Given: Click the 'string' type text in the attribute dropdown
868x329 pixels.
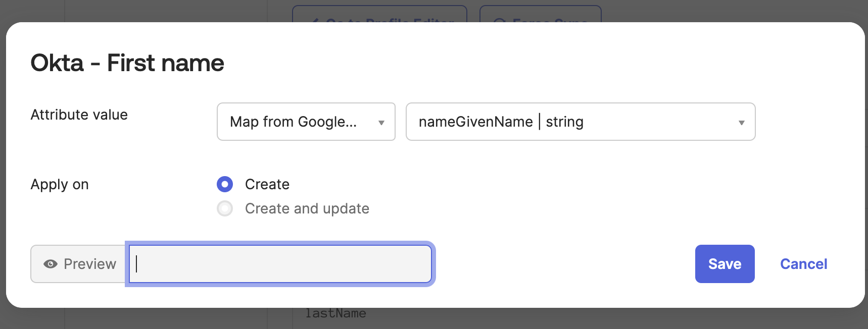Looking at the screenshot, I should click(564, 122).
